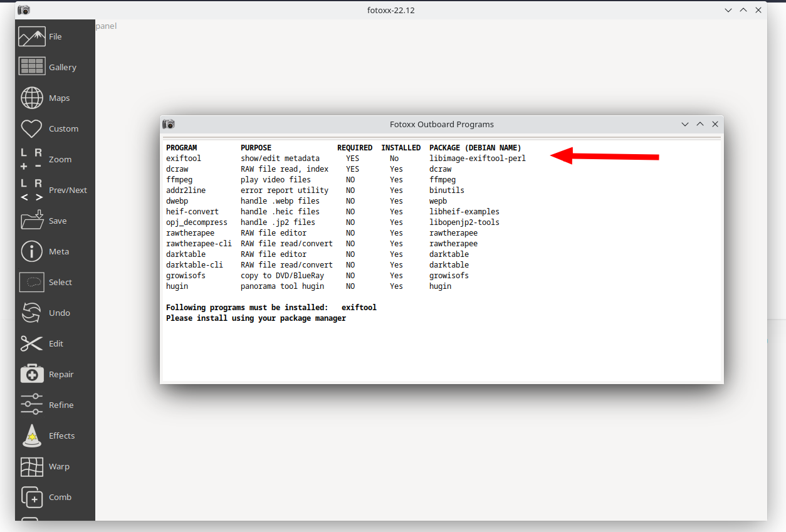The height and width of the screenshot is (532, 786).
Task: Click 'libimage-exiftool-perl' package name
Action: point(478,159)
